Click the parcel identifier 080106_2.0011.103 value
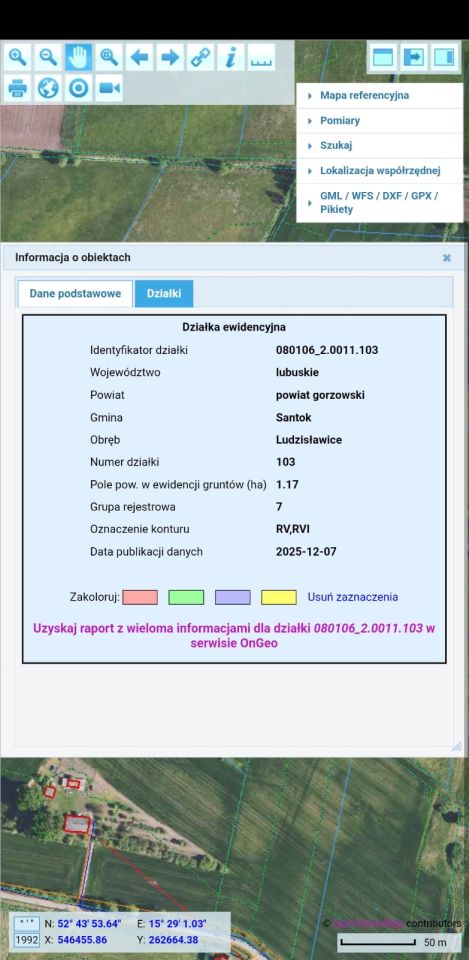469x960 pixels. pos(327,350)
